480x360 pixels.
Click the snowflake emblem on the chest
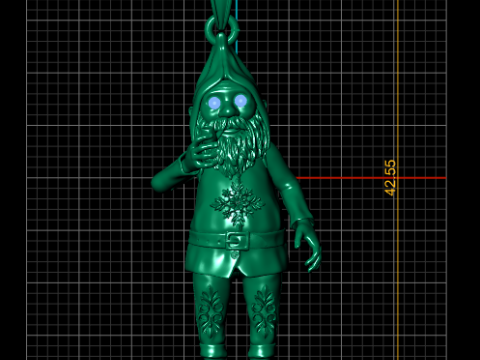click(237, 203)
